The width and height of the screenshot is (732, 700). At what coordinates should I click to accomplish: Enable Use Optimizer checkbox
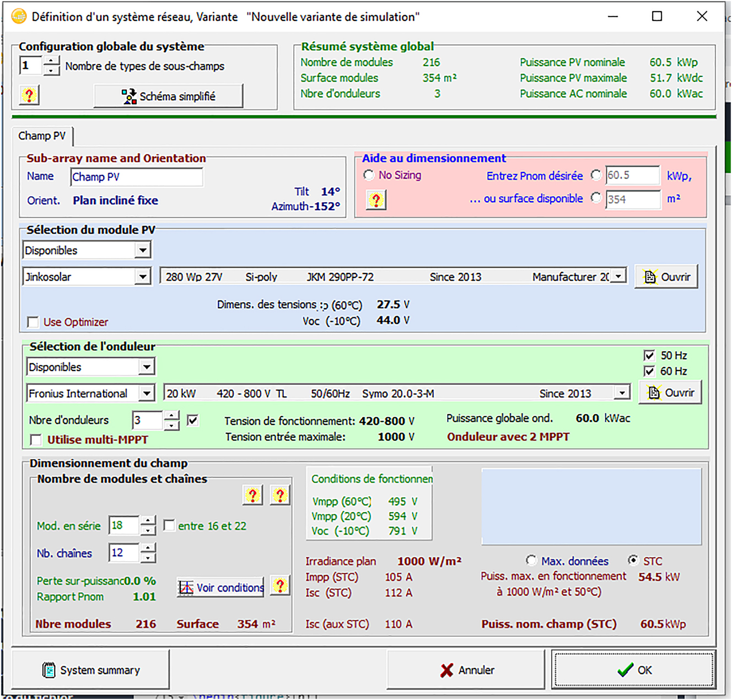[x=33, y=322]
